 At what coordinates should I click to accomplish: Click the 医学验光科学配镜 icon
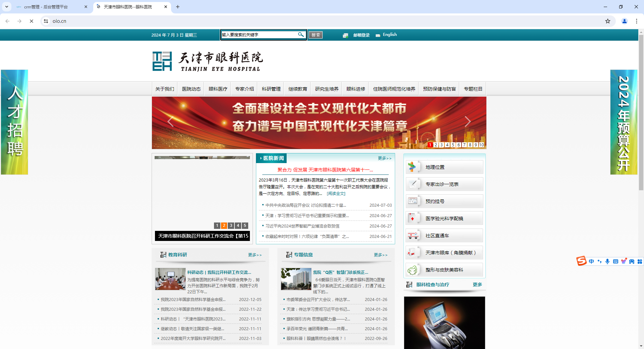click(x=413, y=218)
